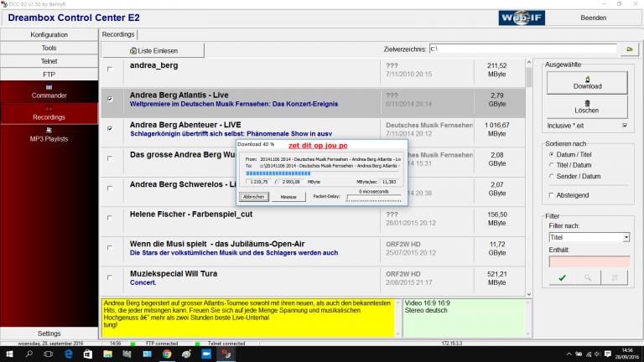The height and width of the screenshot is (362, 644).
Task: Enable the Absteigend sort checkbox
Action: [x=550, y=194]
